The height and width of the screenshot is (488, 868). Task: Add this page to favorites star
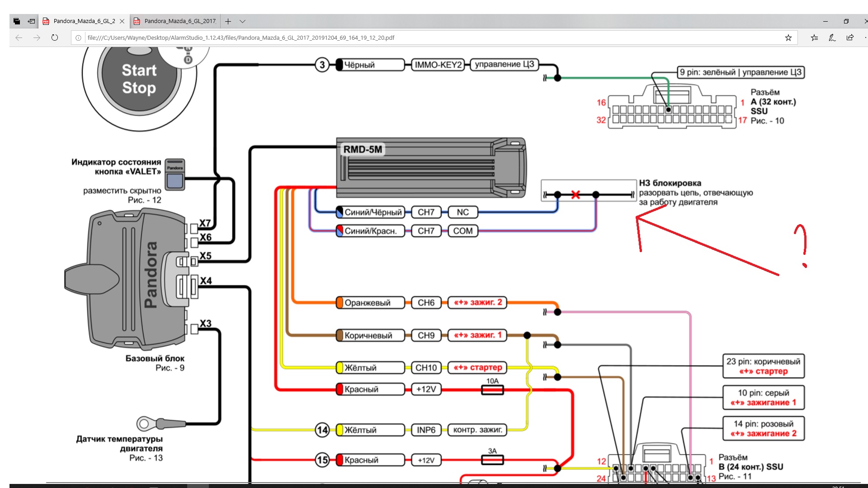(x=788, y=38)
